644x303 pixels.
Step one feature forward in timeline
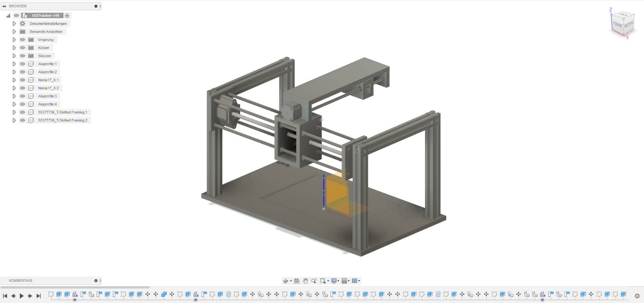[x=30, y=296]
